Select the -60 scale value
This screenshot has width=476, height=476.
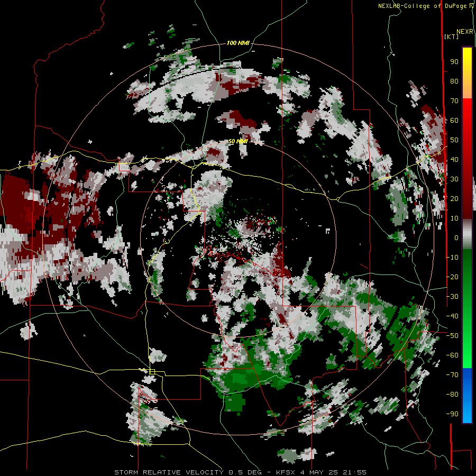(452, 355)
